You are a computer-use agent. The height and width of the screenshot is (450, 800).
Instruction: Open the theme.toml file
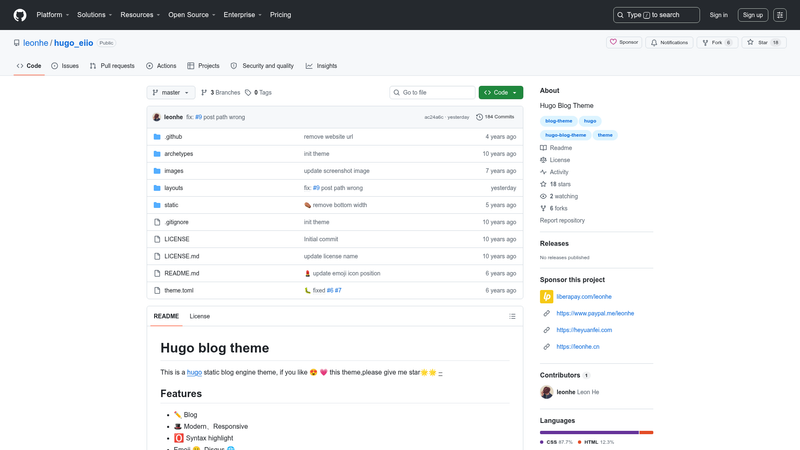point(179,290)
